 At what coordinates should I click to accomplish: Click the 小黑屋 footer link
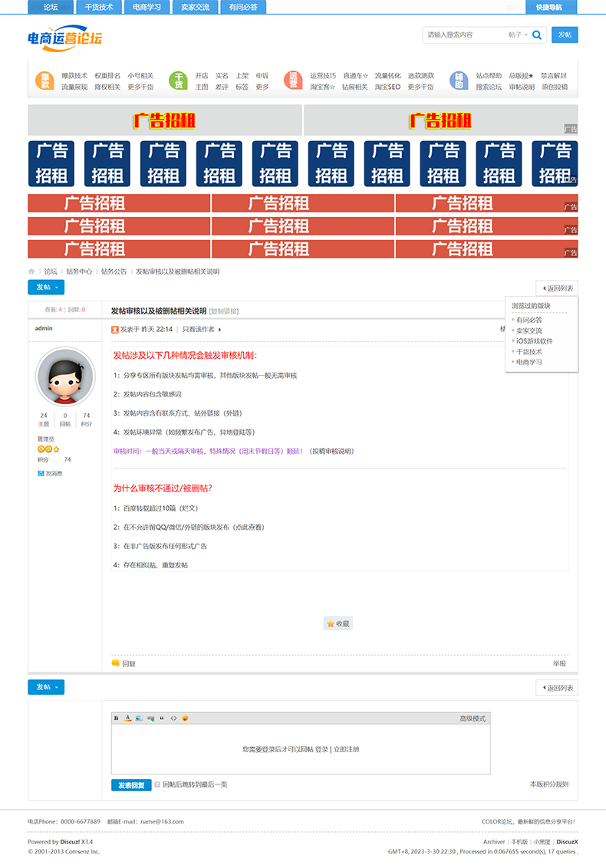coord(542,842)
